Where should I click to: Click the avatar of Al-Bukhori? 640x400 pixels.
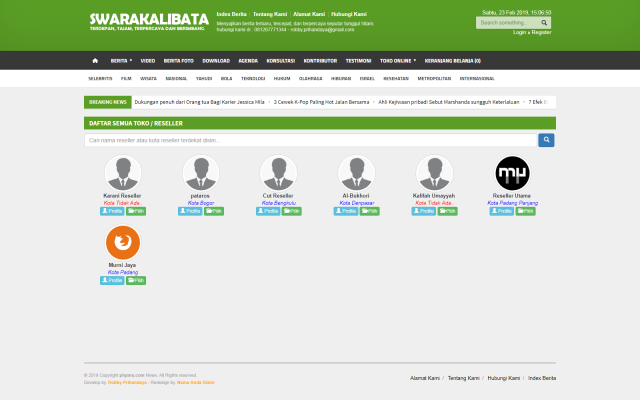click(x=356, y=172)
